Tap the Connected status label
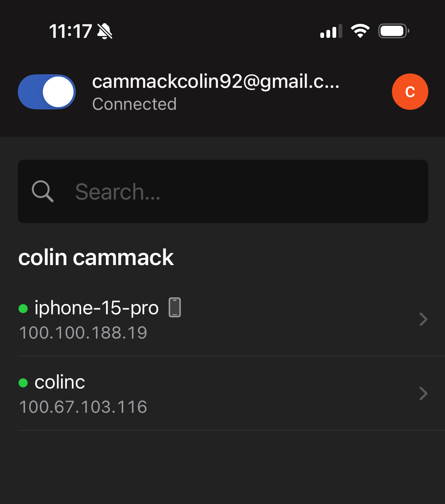Viewport: 445px width, 504px height. (135, 104)
